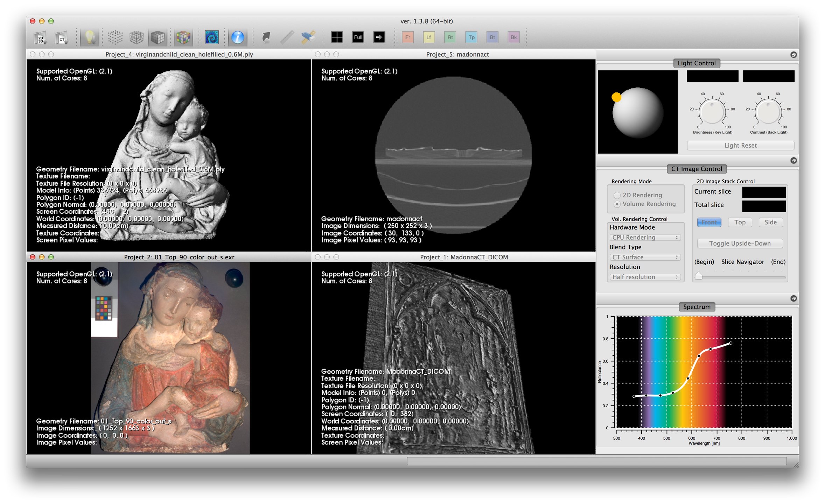Open the CPU Rendering hardware mode dropdown
This screenshot has height=504, width=825.
click(x=645, y=237)
